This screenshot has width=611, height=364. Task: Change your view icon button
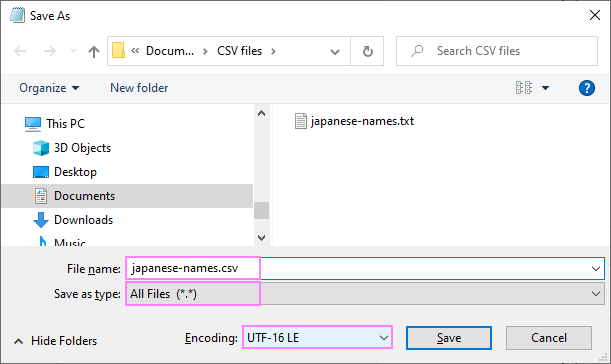pos(524,88)
